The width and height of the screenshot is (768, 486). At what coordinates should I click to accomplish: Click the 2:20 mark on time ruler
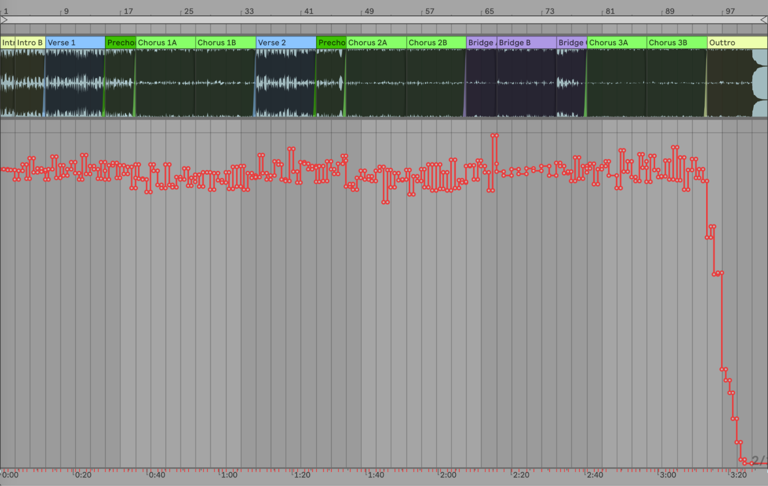pos(521,475)
